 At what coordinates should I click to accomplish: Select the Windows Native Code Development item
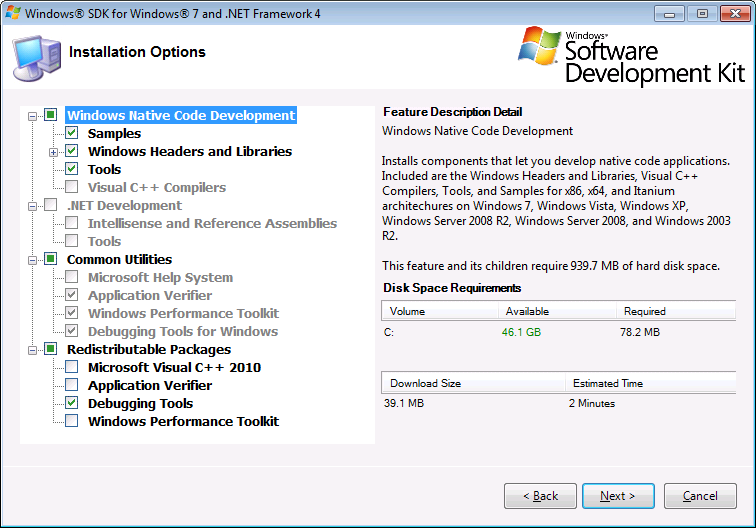(x=181, y=115)
